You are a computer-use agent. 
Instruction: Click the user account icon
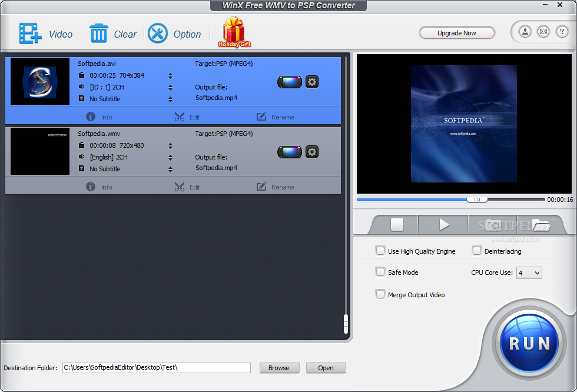point(525,32)
